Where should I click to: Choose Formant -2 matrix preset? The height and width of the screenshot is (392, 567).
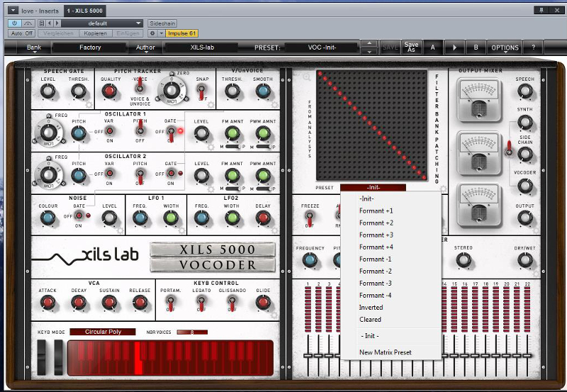click(391, 271)
